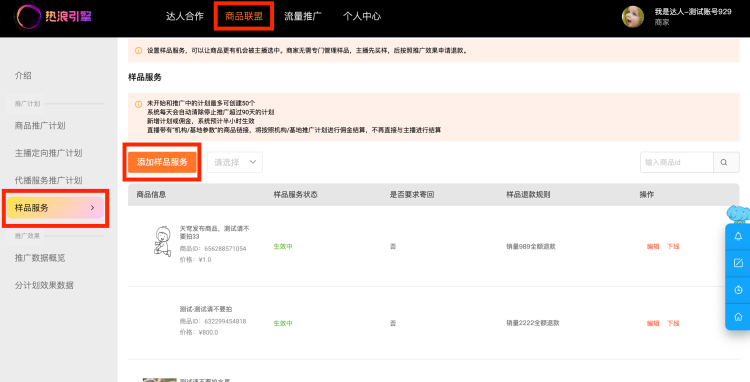This screenshot has height=382, width=750.
Task: Click the 热浪引擎 logo
Action: 53,16
